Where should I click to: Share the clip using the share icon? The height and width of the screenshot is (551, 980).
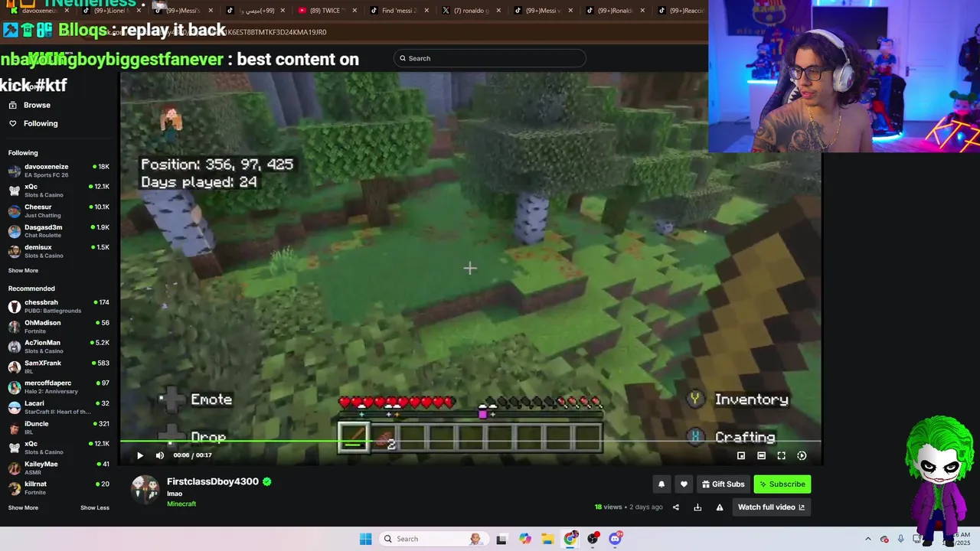[675, 507]
